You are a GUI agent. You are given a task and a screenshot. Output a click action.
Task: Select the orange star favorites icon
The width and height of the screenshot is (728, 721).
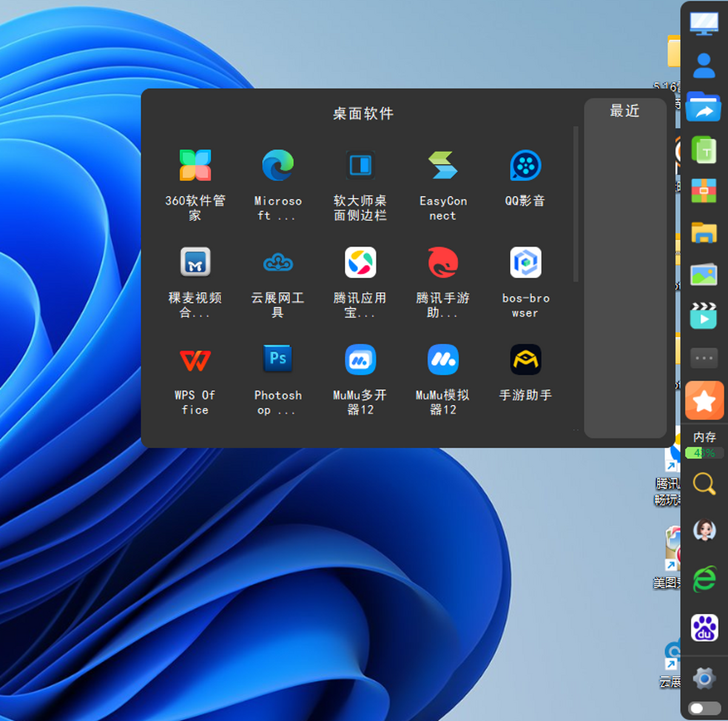point(704,401)
